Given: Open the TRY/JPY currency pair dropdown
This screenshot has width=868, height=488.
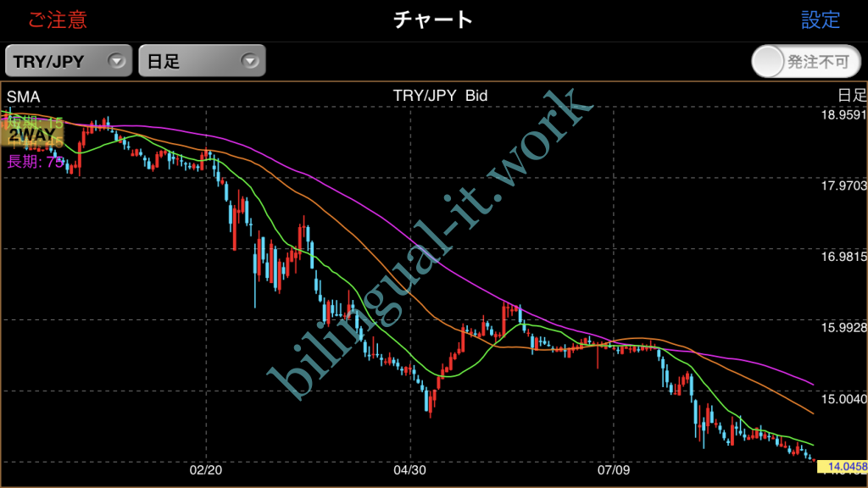Looking at the screenshot, I should click(69, 61).
